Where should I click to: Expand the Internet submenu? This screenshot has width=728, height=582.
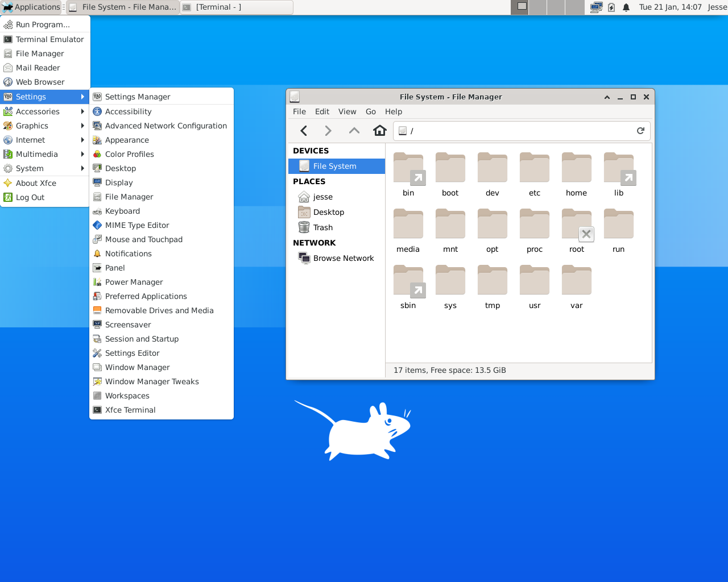coord(45,140)
